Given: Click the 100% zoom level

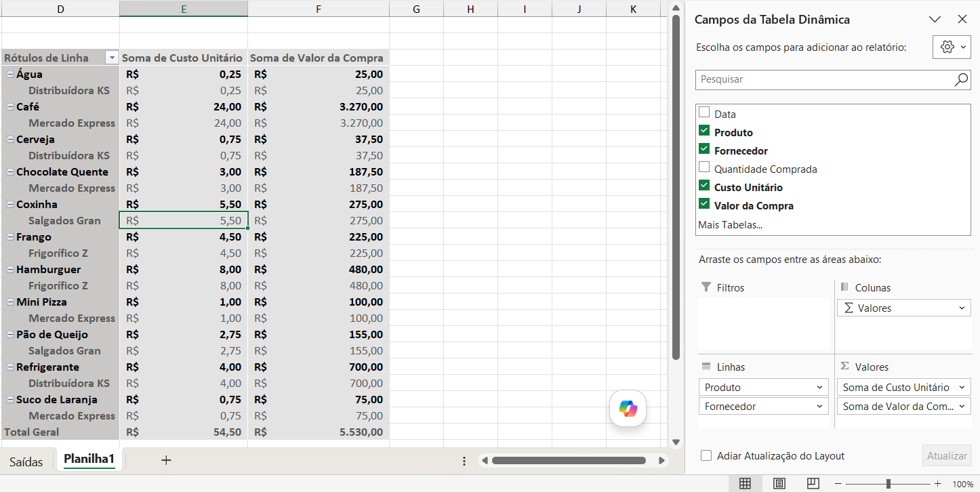Looking at the screenshot, I should 962,484.
